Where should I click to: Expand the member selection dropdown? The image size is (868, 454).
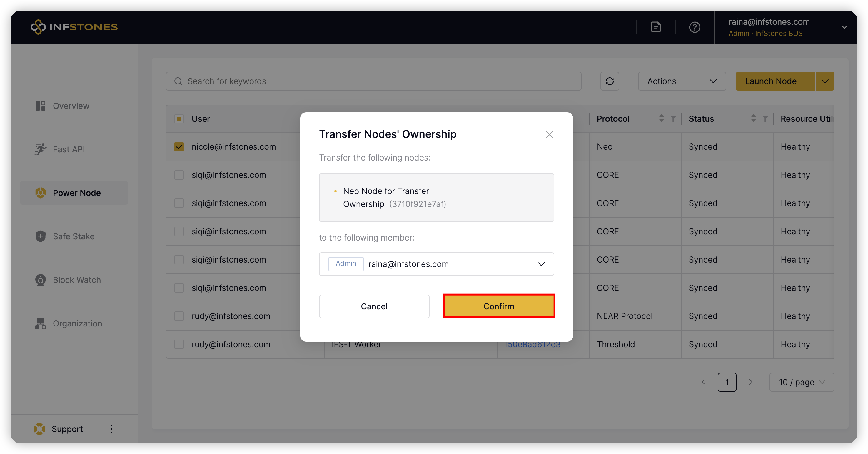(541, 264)
